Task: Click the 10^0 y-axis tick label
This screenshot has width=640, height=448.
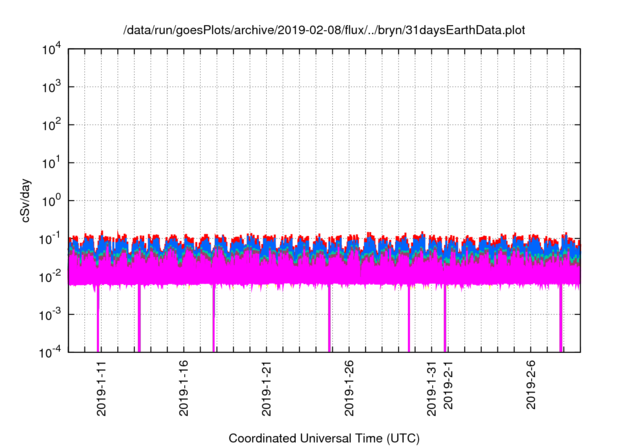Action: coord(51,201)
